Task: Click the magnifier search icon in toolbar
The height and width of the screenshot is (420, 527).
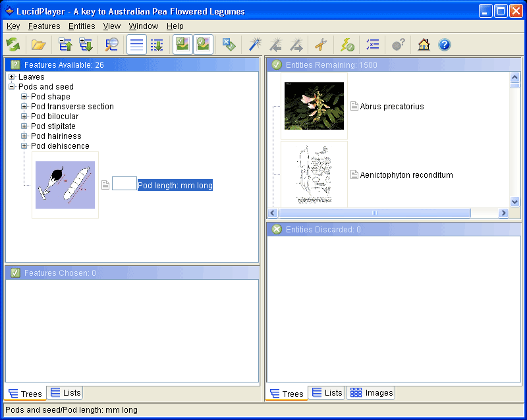Action: [x=112, y=45]
